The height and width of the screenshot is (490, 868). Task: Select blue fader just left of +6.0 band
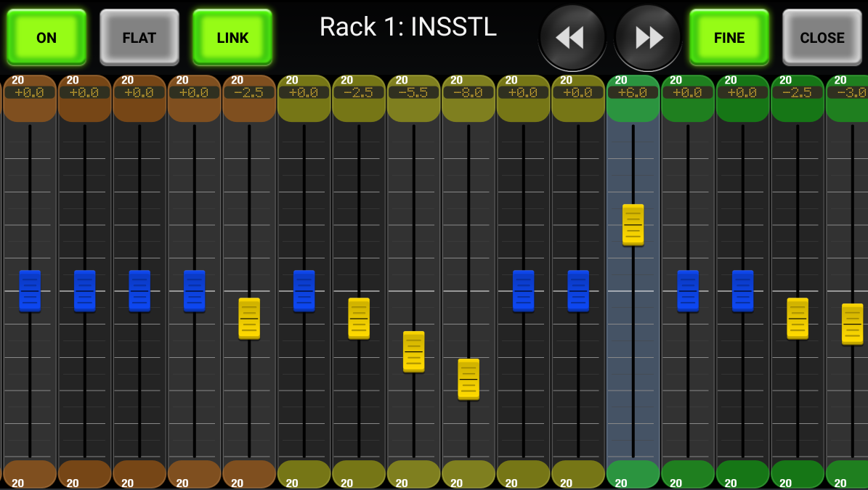(578, 291)
